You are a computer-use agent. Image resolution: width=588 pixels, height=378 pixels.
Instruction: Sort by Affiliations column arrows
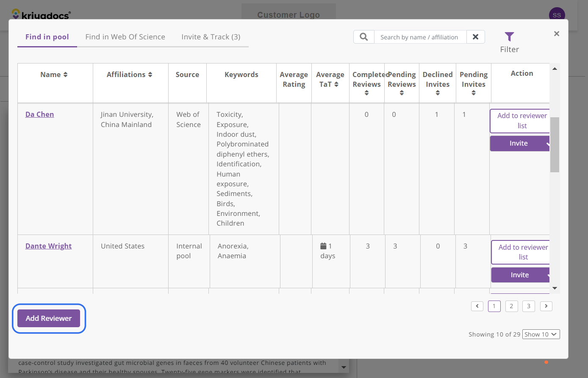tap(150, 74)
